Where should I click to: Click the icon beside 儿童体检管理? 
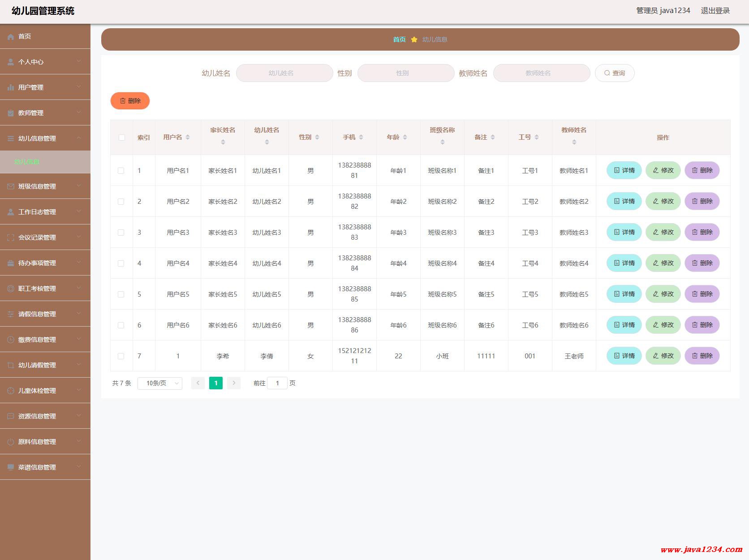pos(11,391)
